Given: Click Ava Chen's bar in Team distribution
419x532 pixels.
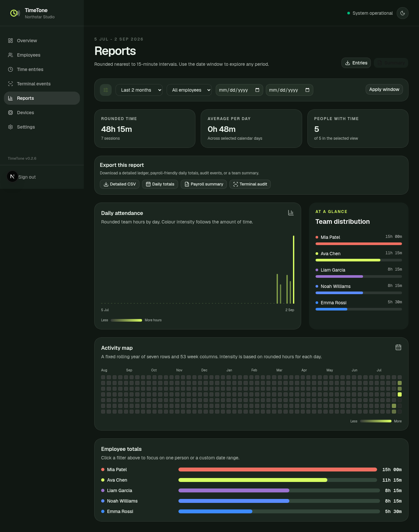Looking at the screenshot, I should pos(359,260).
